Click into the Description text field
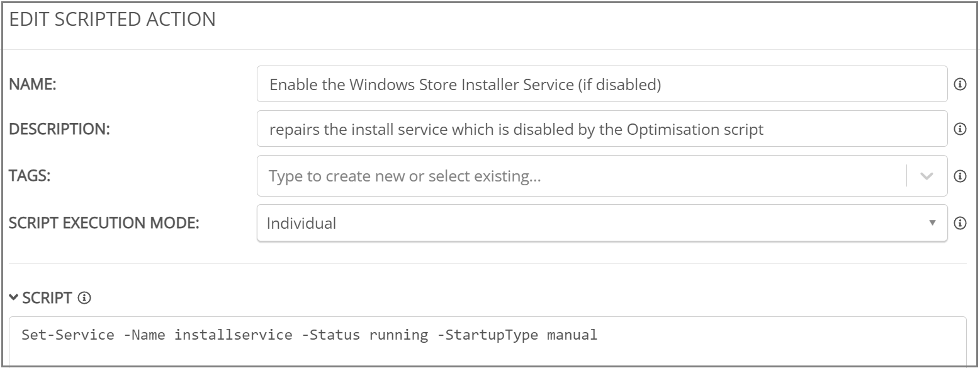The height and width of the screenshot is (368, 980). pyautogui.click(x=602, y=129)
